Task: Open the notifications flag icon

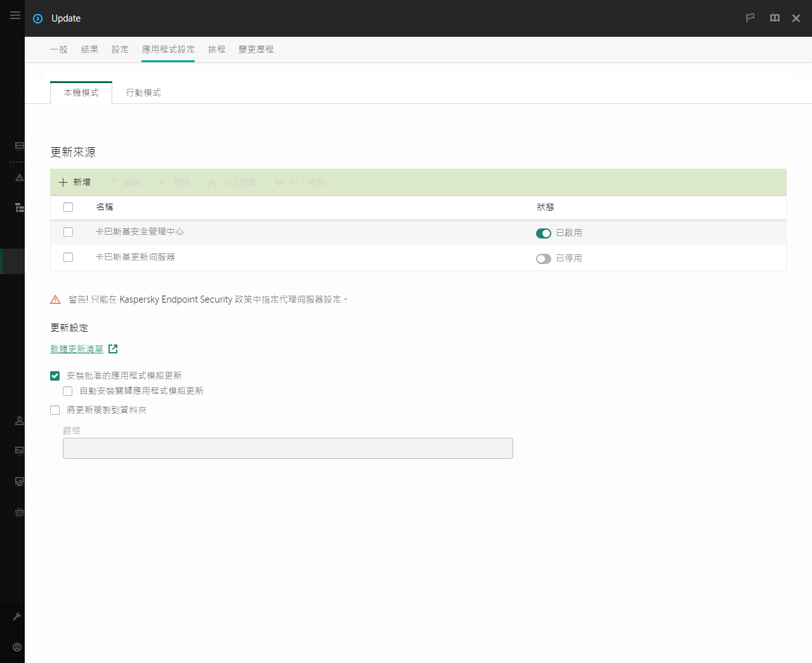Action: [x=750, y=18]
